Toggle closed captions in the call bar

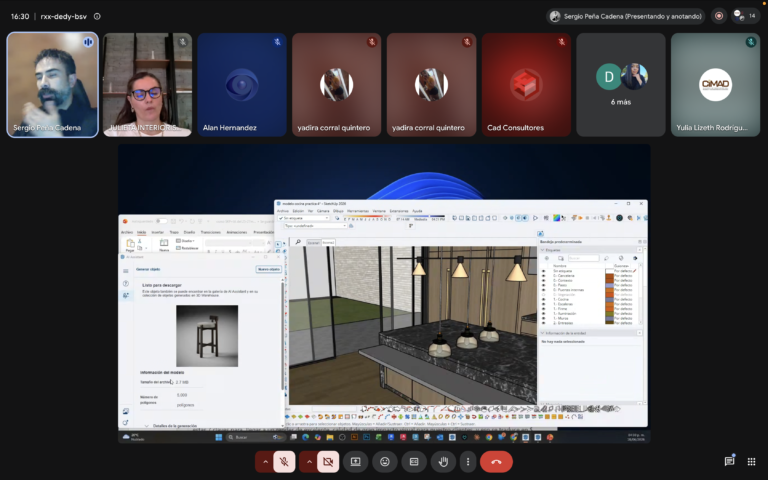coord(414,462)
